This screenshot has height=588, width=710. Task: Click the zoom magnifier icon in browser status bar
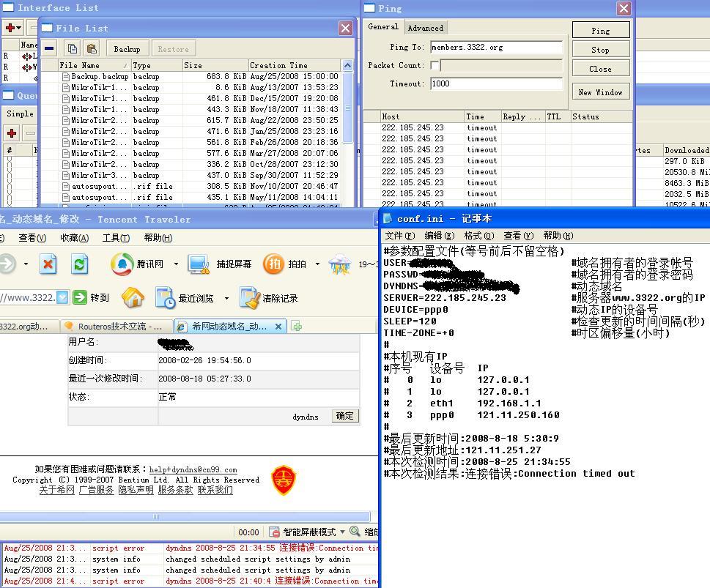[x=355, y=532]
